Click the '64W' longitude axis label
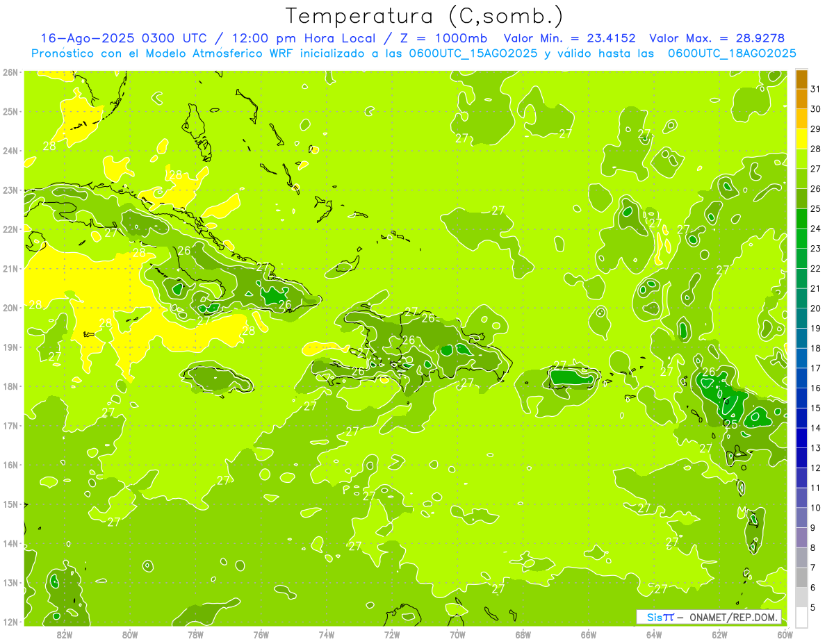 [x=654, y=634]
